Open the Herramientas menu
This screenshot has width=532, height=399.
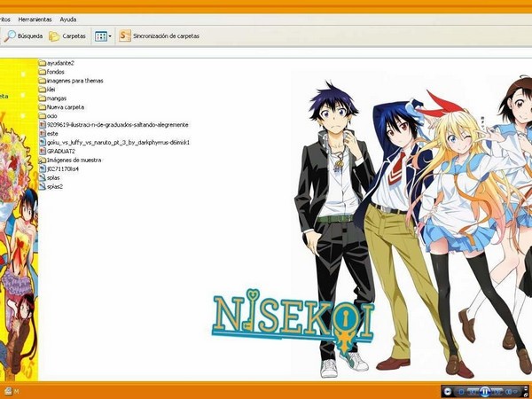[x=35, y=20]
